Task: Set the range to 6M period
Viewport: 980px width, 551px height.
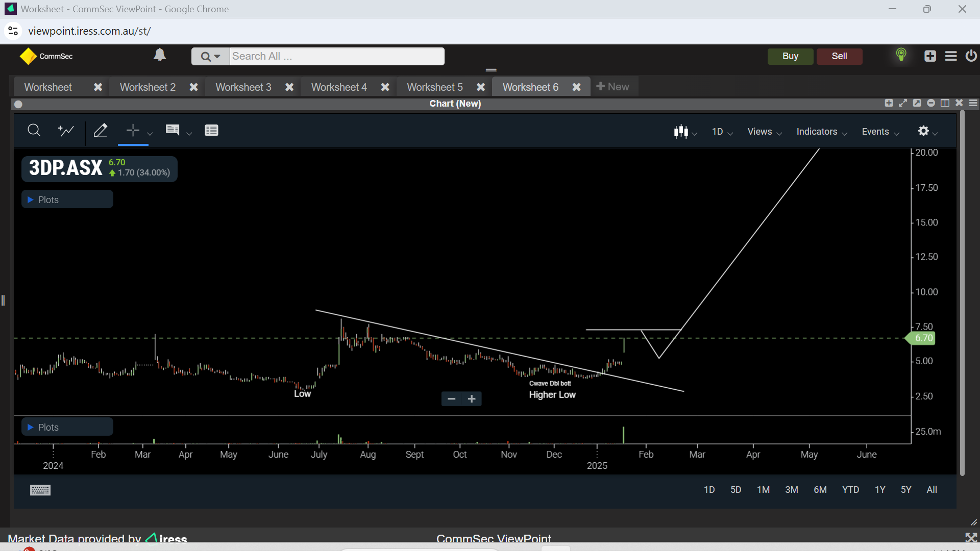Action: 820,490
